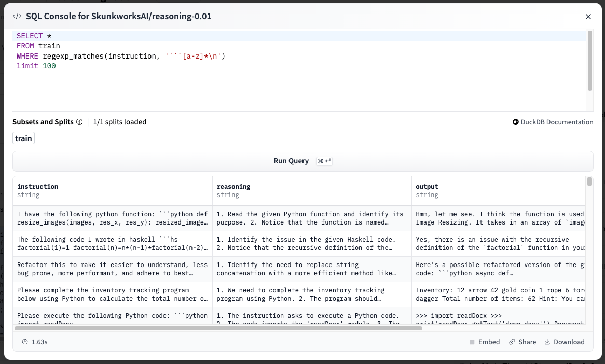This screenshot has height=364, width=605.
Task: Download the query results
Action: coord(568,342)
